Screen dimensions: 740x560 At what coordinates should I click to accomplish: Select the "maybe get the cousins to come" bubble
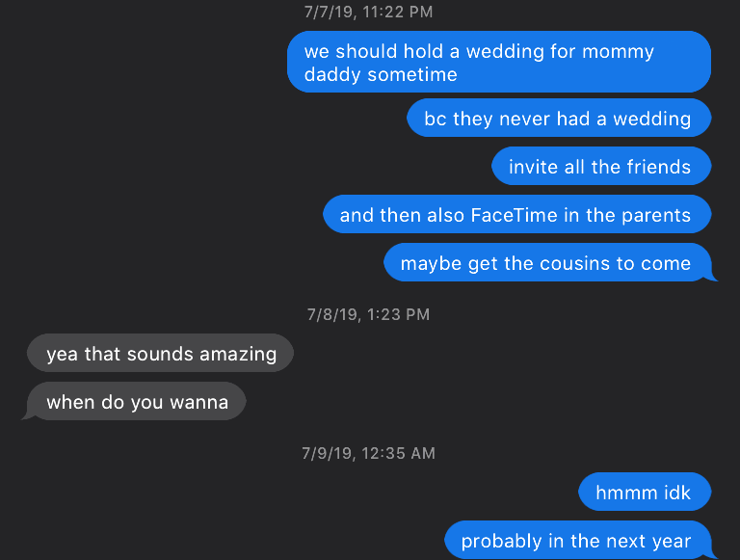[x=545, y=263]
